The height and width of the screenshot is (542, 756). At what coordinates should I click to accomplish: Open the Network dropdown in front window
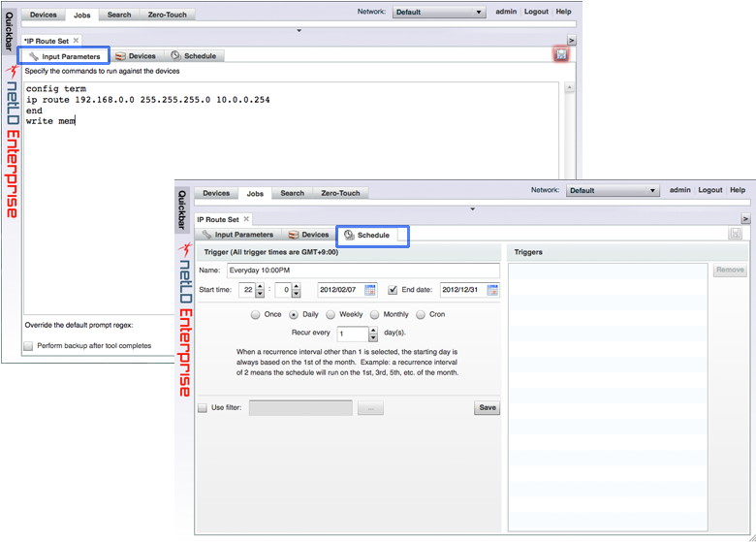tap(613, 190)
